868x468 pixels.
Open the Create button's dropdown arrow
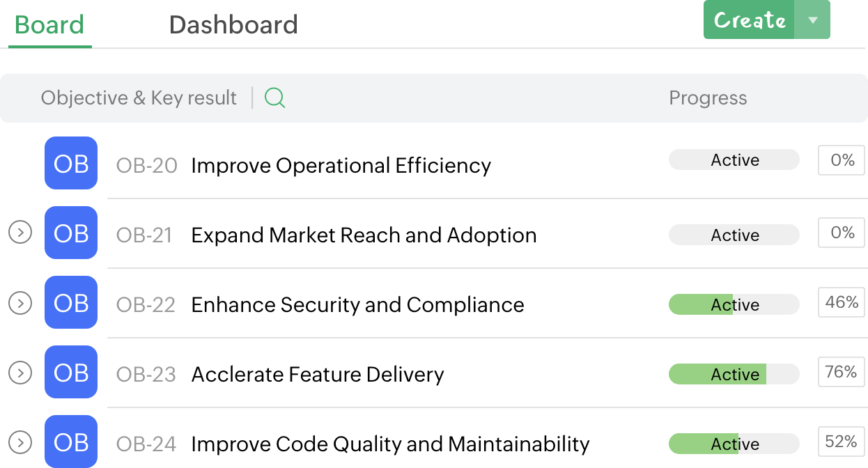tap(812, 20)
